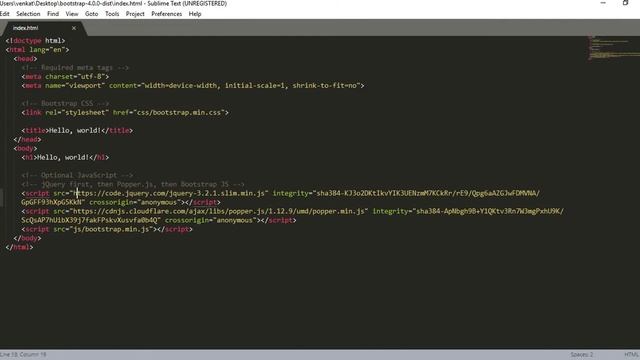Open the Help menu
The width and height of the screenshot is (640, 360).
tap(195, 14)
